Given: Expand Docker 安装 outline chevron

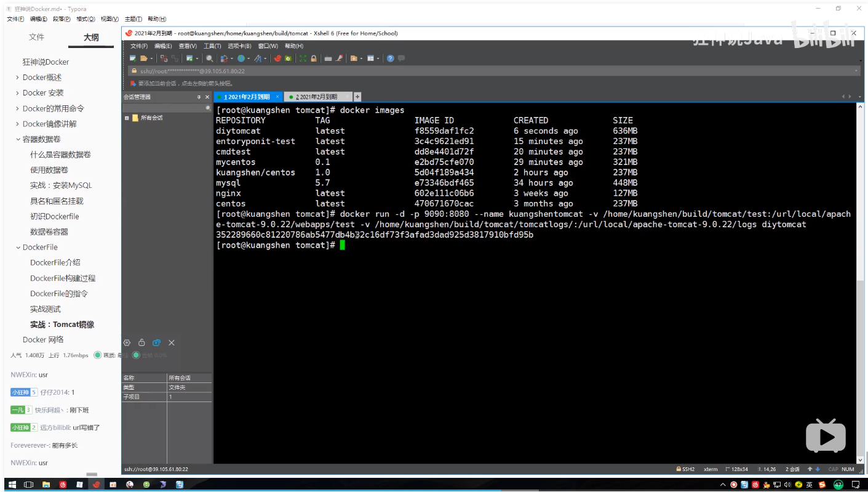Looking at the screenshot, I should point(17,93).
